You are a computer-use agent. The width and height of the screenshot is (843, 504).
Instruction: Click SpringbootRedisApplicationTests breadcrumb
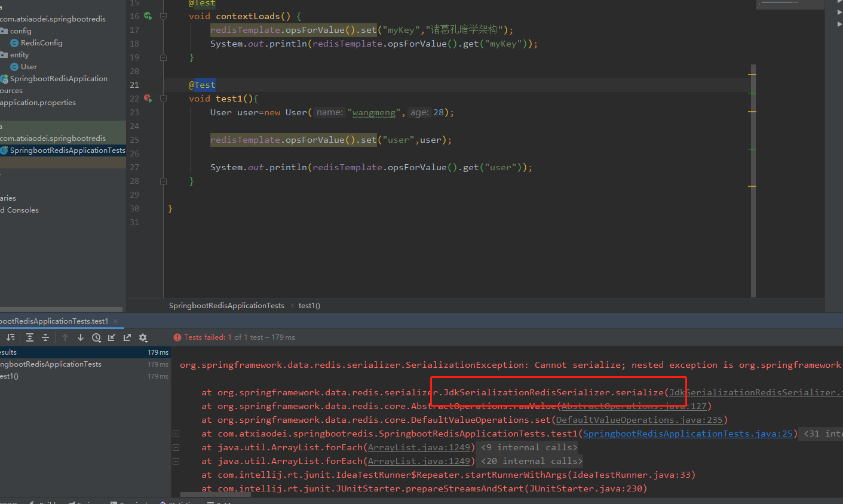pos(226,306)
